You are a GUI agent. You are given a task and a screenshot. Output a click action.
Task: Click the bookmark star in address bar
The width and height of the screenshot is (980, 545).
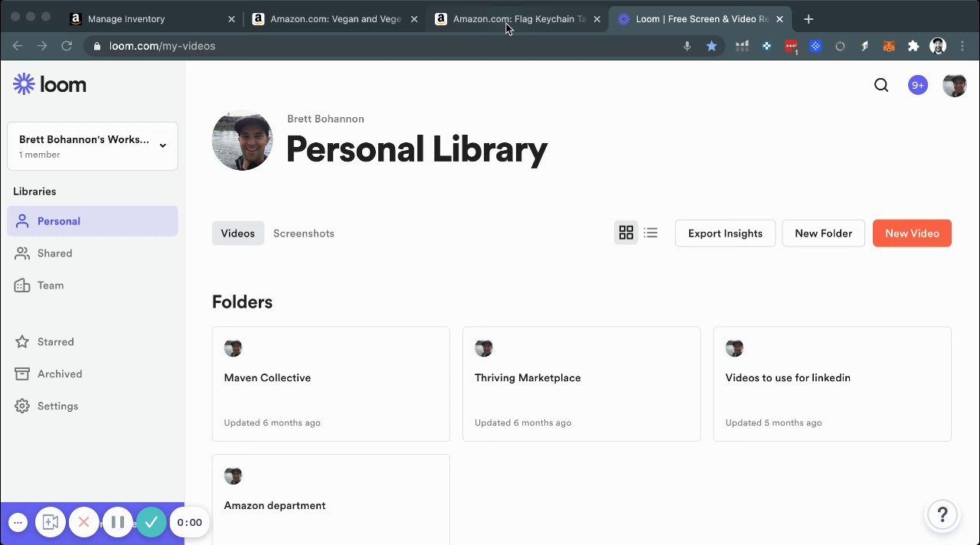[711, 46]
